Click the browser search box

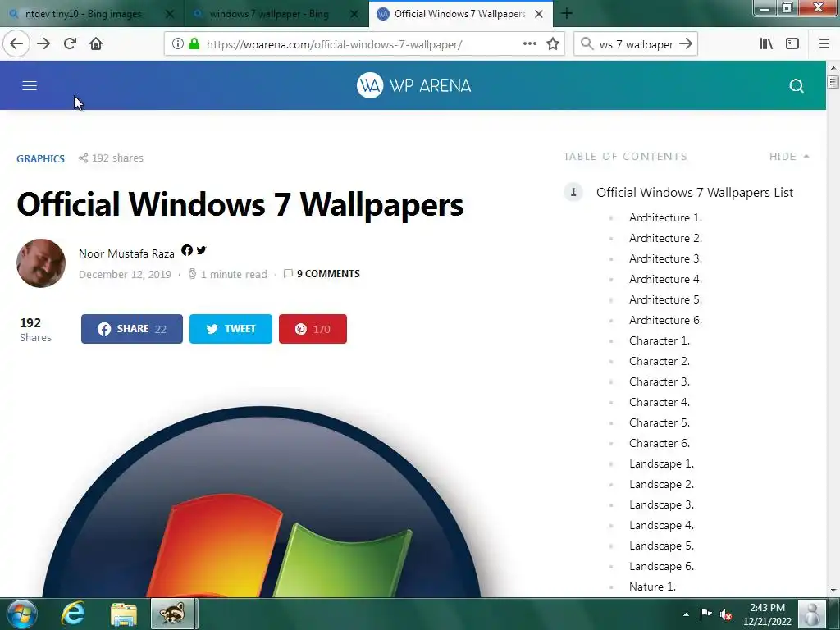tap(636, 44)
